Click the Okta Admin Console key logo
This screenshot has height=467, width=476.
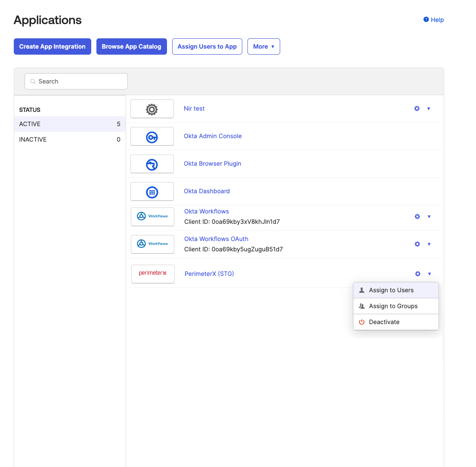tap(152, 136)
